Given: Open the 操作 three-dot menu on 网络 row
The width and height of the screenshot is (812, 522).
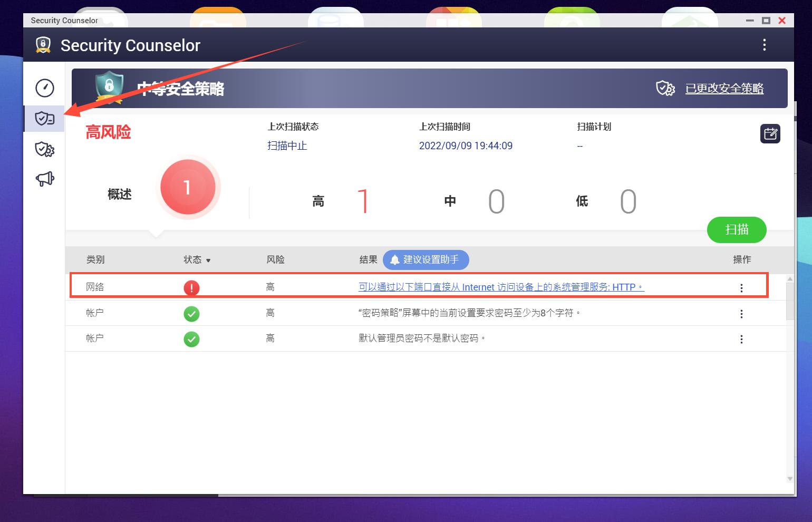Looking at the screenshot, I should pos(742,288).
